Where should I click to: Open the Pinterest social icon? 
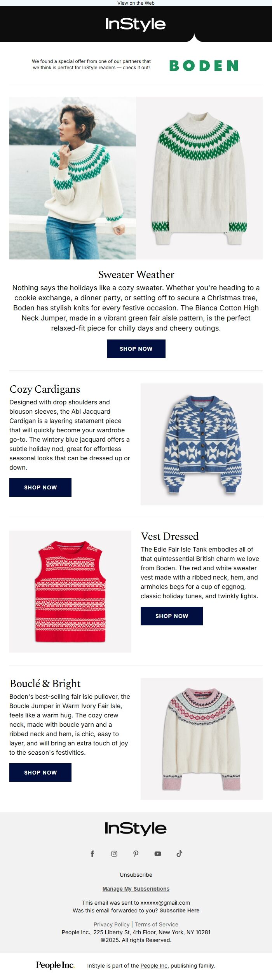136,853
